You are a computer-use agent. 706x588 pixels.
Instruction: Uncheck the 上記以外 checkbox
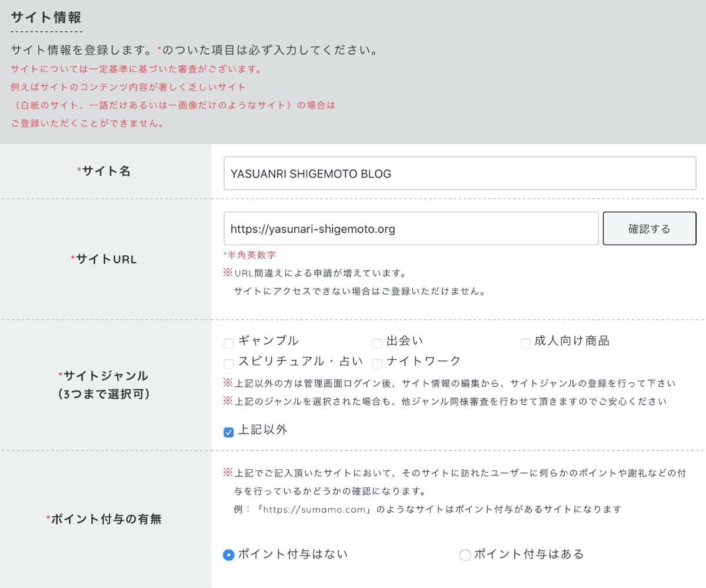(228, 432)
